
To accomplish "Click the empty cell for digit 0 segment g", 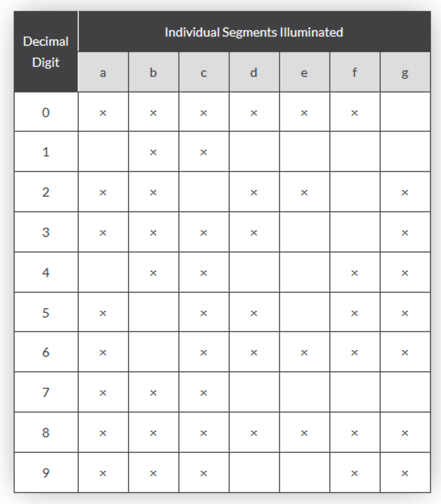I will click(x=405, y=112).
